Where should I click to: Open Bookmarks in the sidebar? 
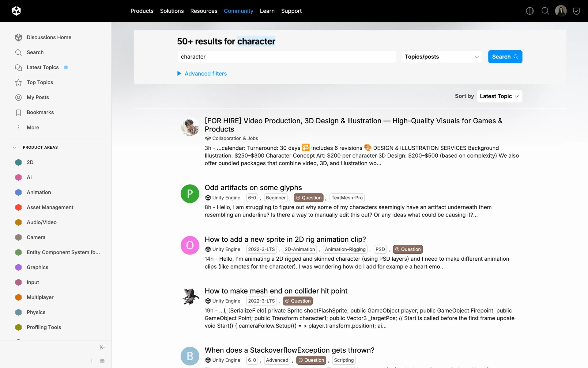click(40, 112)
